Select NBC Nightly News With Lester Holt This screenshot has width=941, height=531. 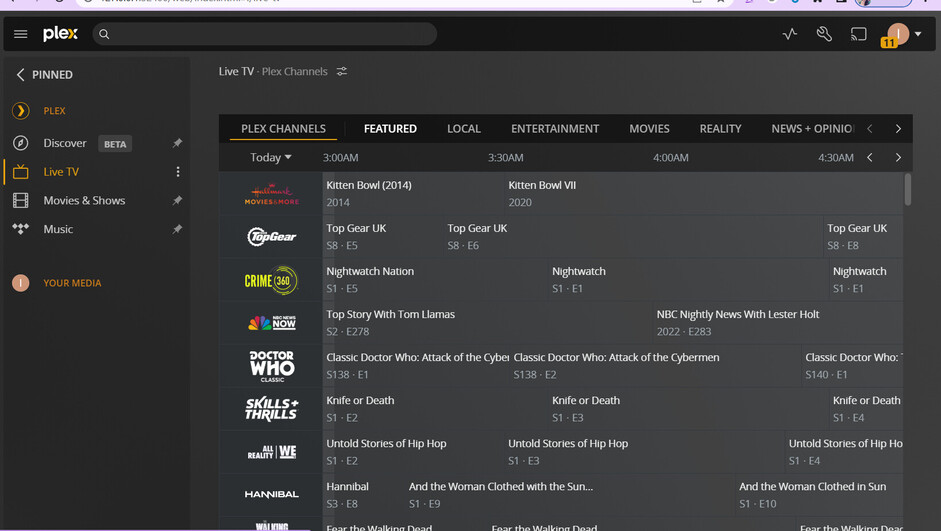778,323
